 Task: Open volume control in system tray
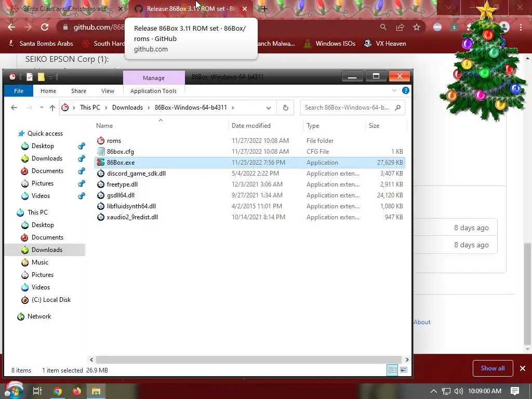tap(458, 391)
